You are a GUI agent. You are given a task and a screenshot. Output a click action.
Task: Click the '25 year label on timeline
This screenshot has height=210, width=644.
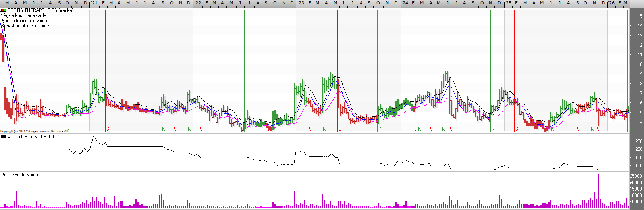[508, 3]
